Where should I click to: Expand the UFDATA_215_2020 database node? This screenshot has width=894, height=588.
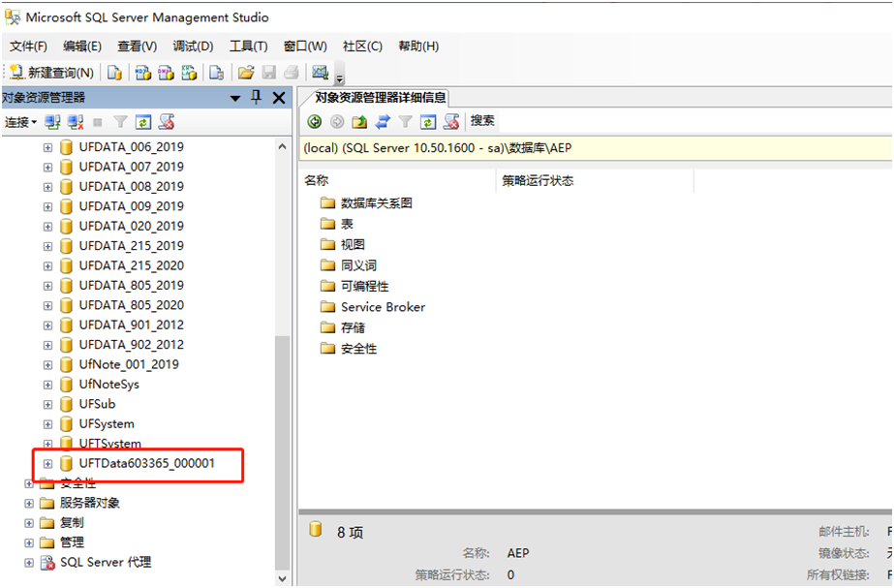point(47,265)
